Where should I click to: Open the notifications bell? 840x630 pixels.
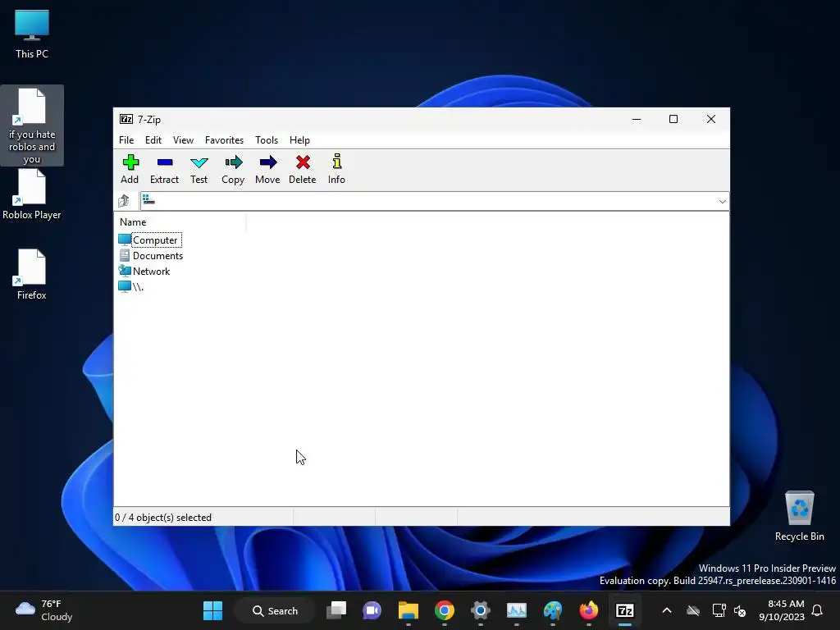tap(818, 610)
